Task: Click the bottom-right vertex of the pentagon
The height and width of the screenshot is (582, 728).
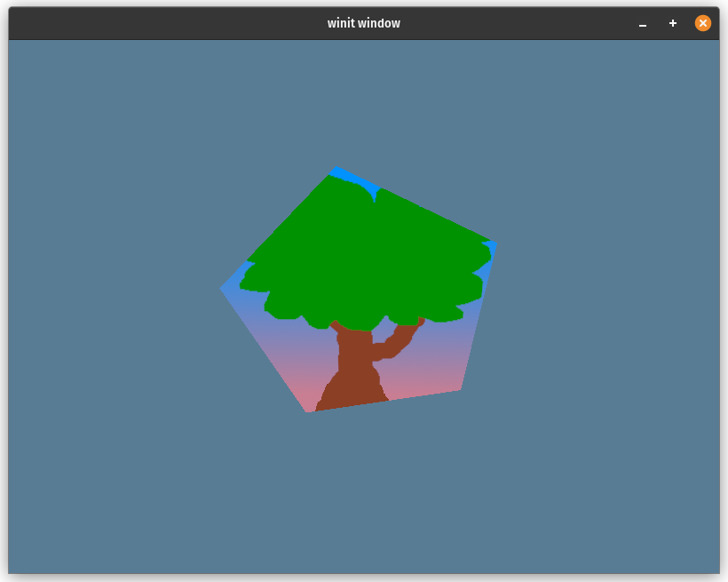Action: coord(462,391)
